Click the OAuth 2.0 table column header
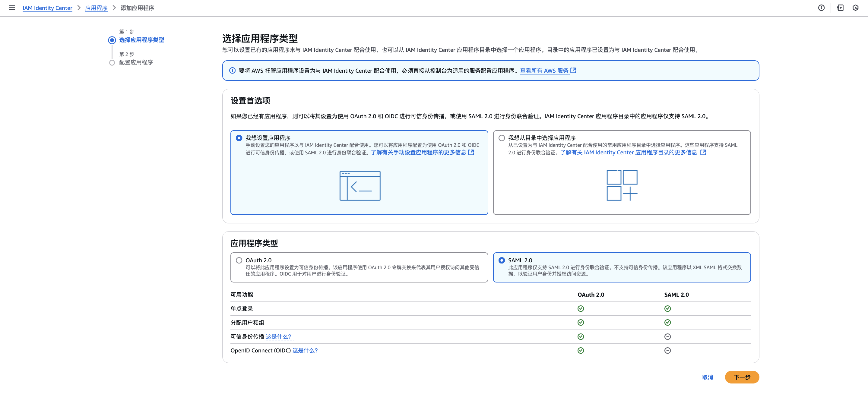The width and height of the screenshot is (868, 407). (591, 295)
